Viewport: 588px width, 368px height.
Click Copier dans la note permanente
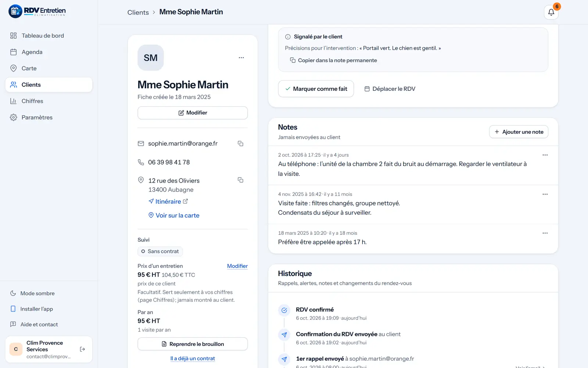tap(333, 60)
